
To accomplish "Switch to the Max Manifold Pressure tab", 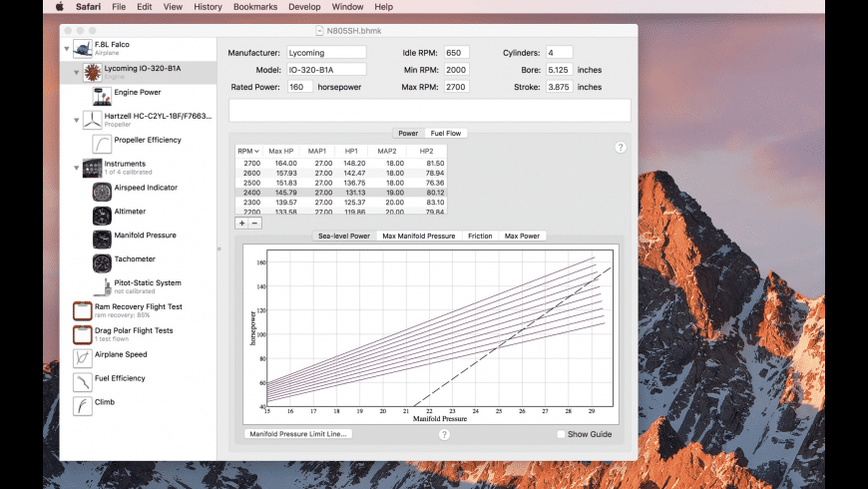I will click(x=418, y=236).
